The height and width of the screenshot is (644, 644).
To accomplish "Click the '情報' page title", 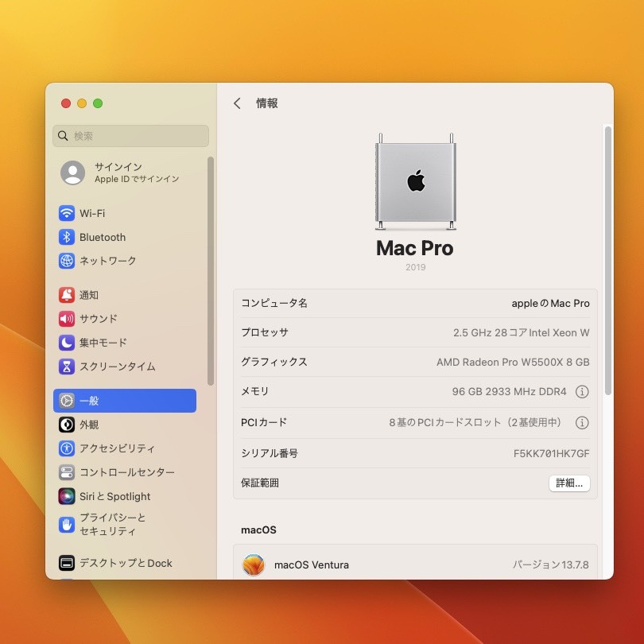I will coord(267,103).
